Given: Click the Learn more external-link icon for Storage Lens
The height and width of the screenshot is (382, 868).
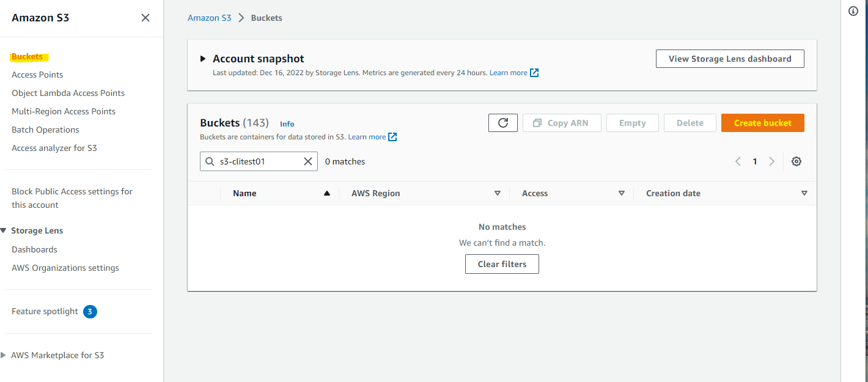Looking at the screenshot, I should 534,72.
